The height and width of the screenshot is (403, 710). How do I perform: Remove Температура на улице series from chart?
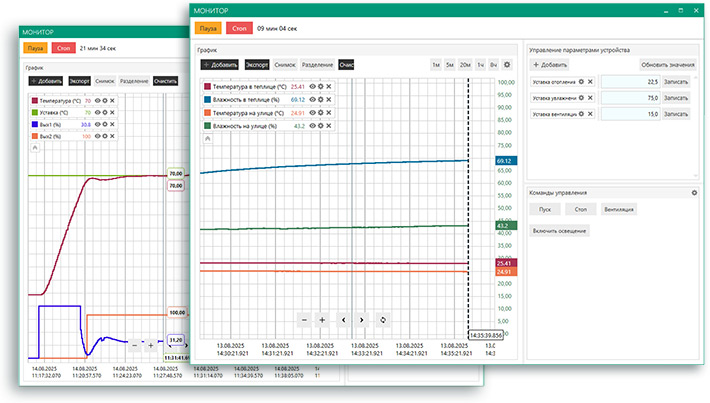[329, 113]
